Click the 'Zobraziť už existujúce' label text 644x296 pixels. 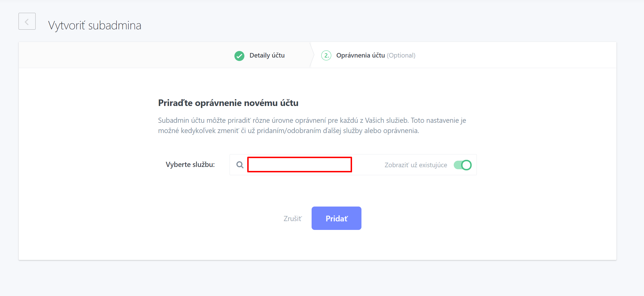pyautogui.click(x=416, y=165)
